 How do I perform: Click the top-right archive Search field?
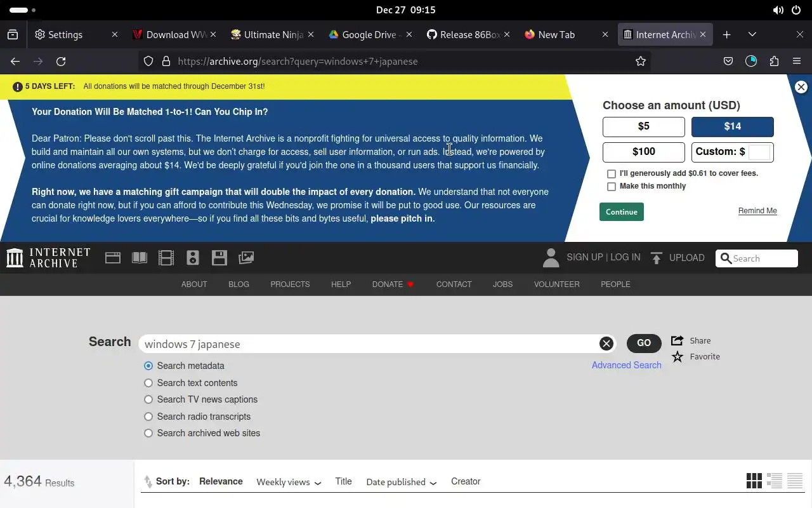pos(757,258)
